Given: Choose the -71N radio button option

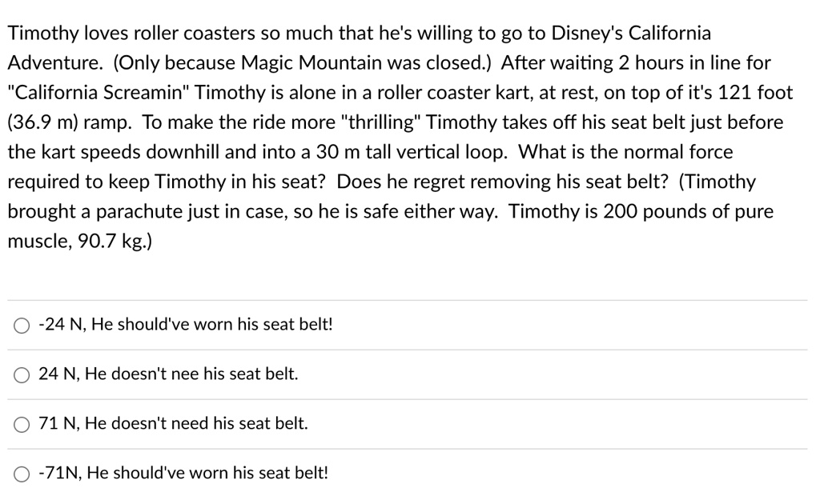Looking at the screenshot, I should [x=22, y=474].
